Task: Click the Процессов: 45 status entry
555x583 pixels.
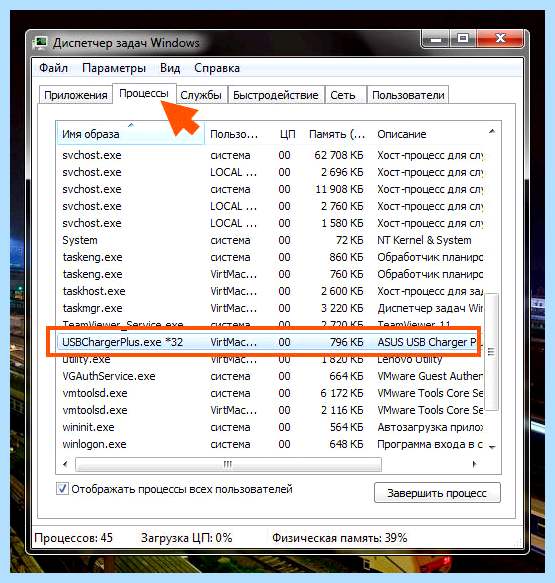Action: tap(73, 538)
